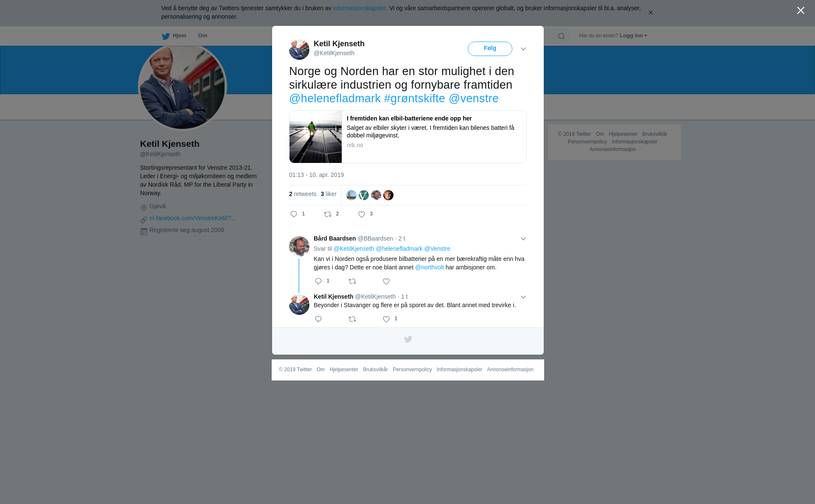The width and height of the screenshot is (815, 504).
Task: Click the Twitter bird icon at the bottom of the modal
Action: (x=408, y=339)
